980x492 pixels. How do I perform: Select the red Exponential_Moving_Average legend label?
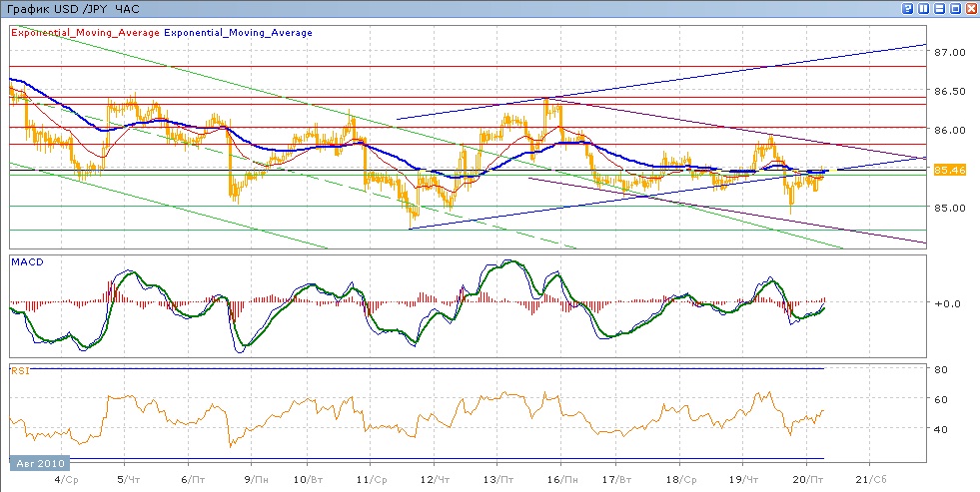[85, 33]
